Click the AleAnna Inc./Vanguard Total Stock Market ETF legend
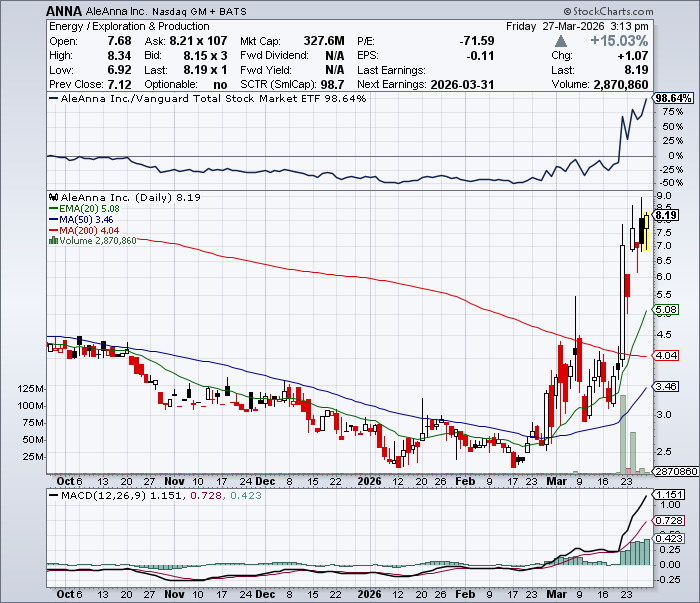The width and height of the screenshot is (700, 603). (207, 99)
